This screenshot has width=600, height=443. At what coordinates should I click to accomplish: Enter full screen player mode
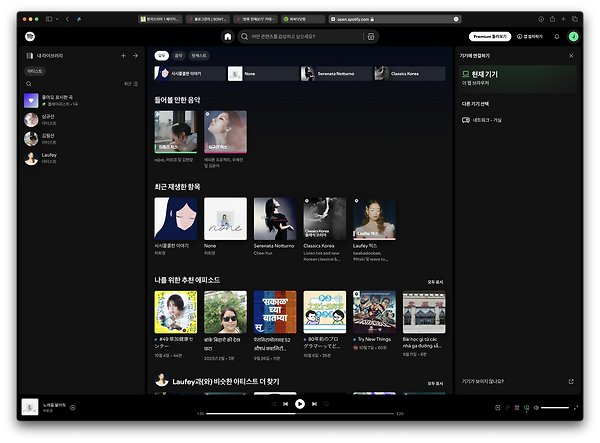[576, 408]
